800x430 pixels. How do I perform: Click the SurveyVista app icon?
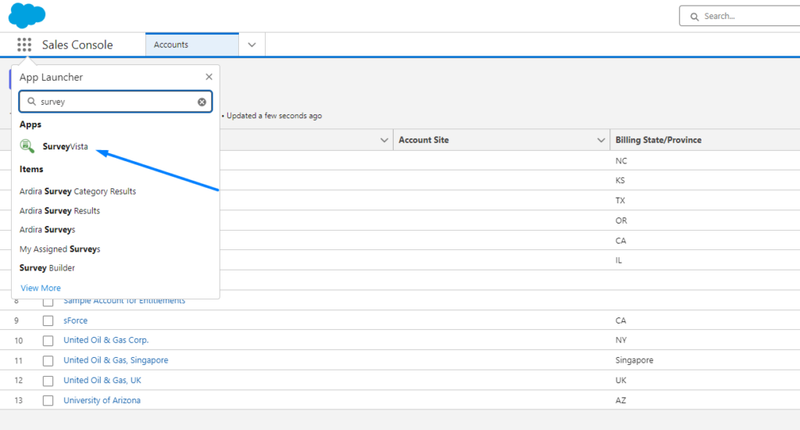click(x=27, y=146)
